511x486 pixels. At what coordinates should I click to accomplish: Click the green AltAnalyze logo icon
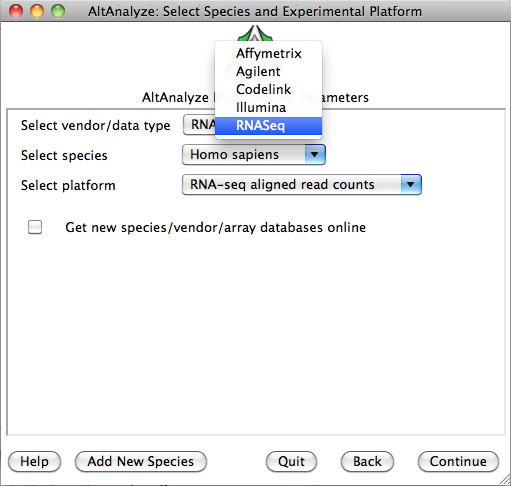(x=255, y=33)
